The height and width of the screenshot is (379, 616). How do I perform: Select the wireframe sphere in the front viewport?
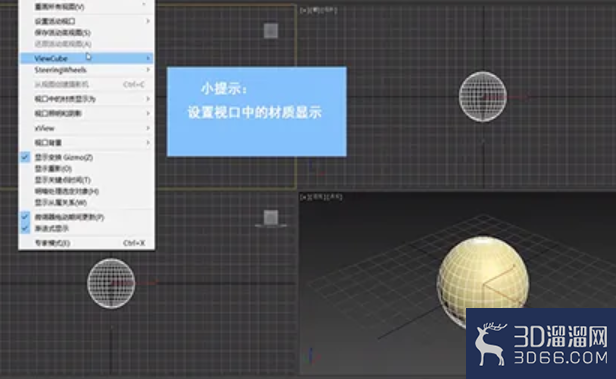483,96
